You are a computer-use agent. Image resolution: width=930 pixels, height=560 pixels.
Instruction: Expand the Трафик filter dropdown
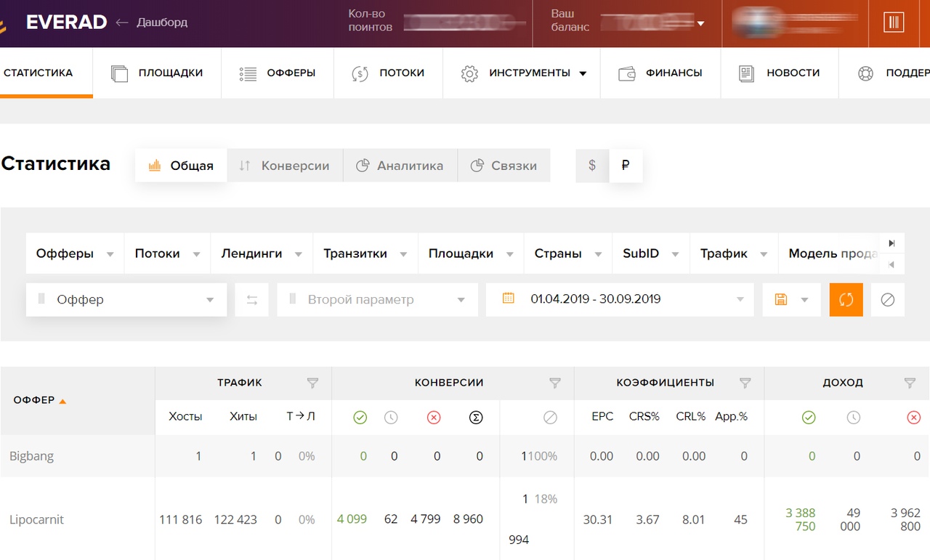(x=734, y=253)
